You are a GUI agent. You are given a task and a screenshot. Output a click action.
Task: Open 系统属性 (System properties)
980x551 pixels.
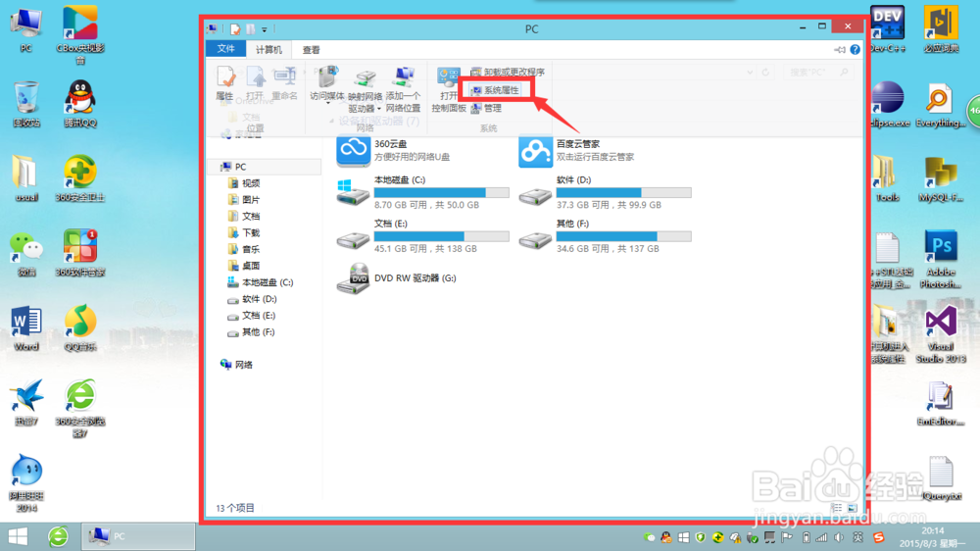coord(495,90)
